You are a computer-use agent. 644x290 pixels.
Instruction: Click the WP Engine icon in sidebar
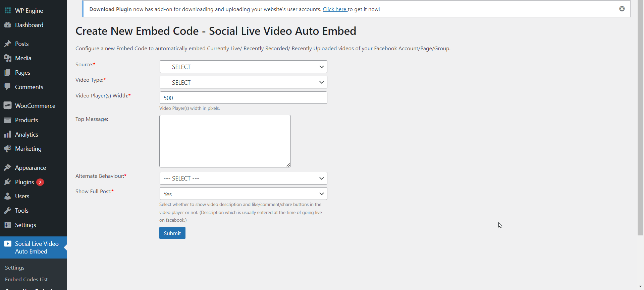coord(7,10)
